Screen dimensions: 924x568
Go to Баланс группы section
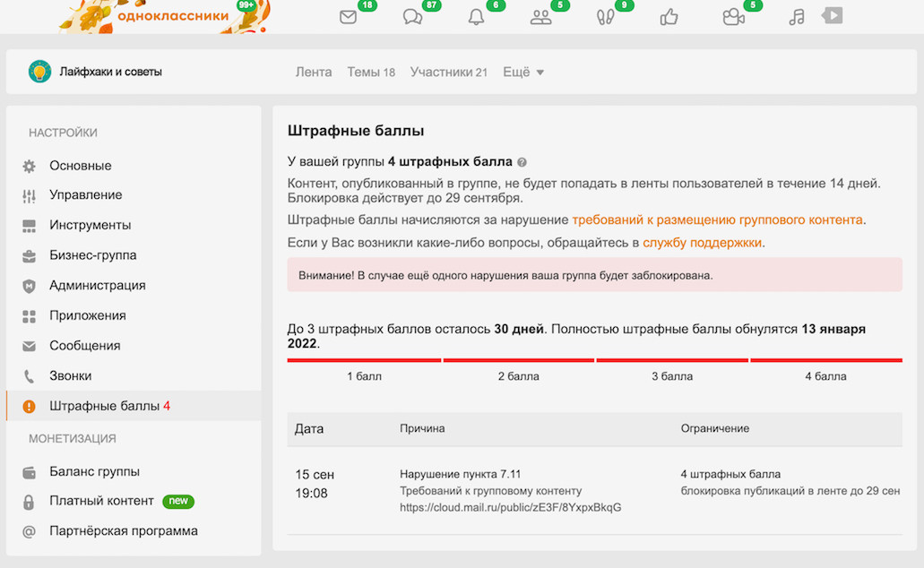pos(94,471)
